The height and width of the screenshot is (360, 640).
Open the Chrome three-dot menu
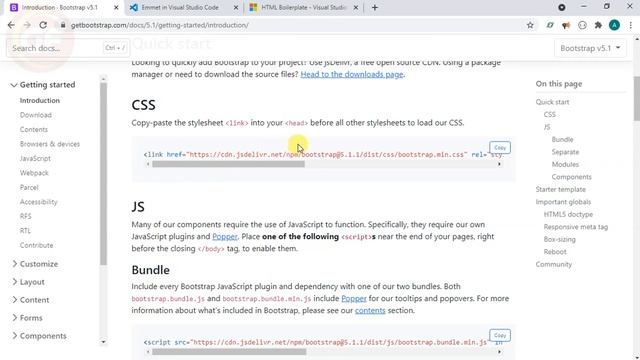[631, 25]
